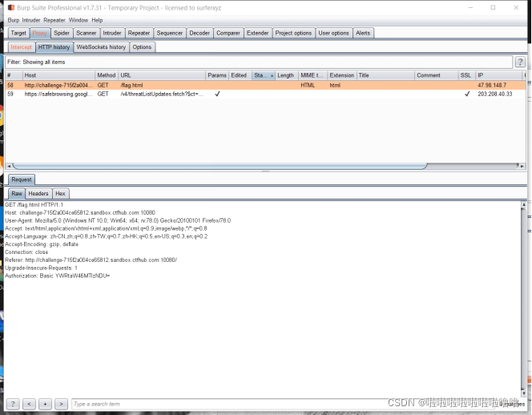The width and height of the screenshot is (532, 415).
Task: Click the horizontal scrollbar left arrow
Action: click(9, 166)
